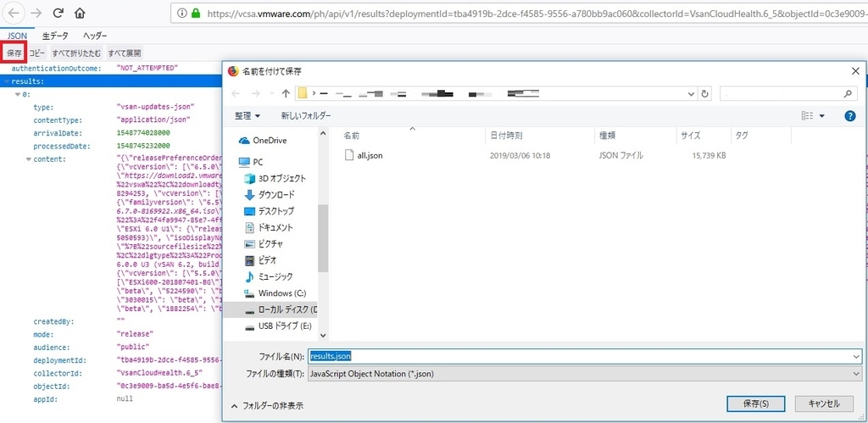Image resolution: width=868 pixels, height=423 pixels.
Task: Go to browser home page icon
Action: click(x=80, y=13)
